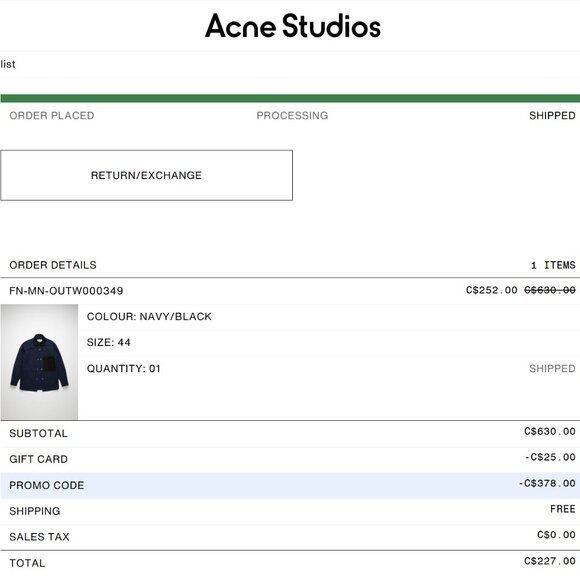This screenshot has width=580, height=580.
Task: Click the struck-through price C$630.00
Action: pyautogui.click(x=550, y=290)
